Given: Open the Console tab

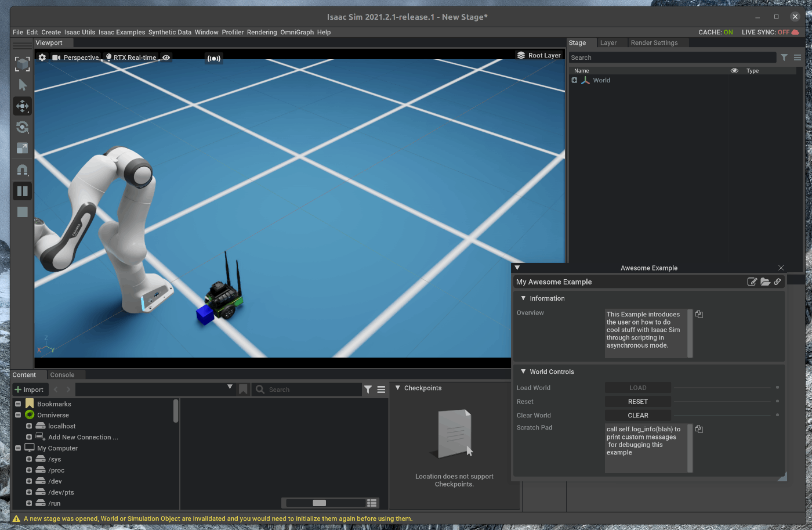Looking at the screenshot, I should tap(62, 375).
